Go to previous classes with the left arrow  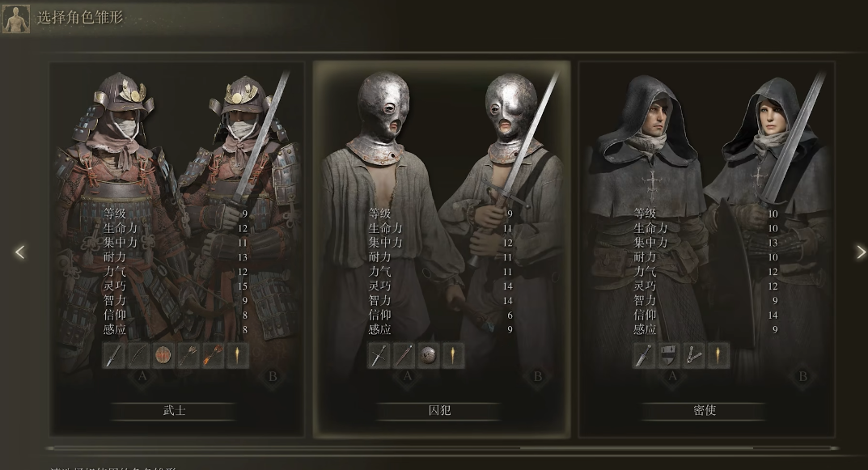point(20,252)
